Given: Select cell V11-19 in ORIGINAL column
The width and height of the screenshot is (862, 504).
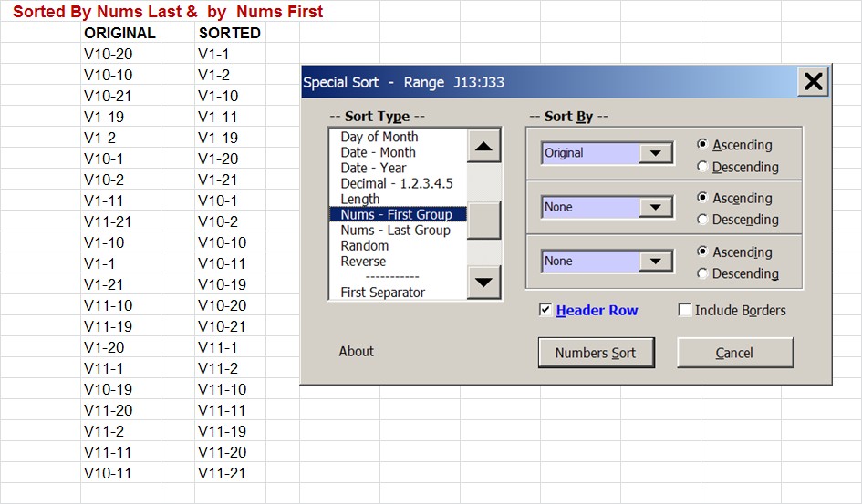Looking at the screenshot, I should (120, 326).
